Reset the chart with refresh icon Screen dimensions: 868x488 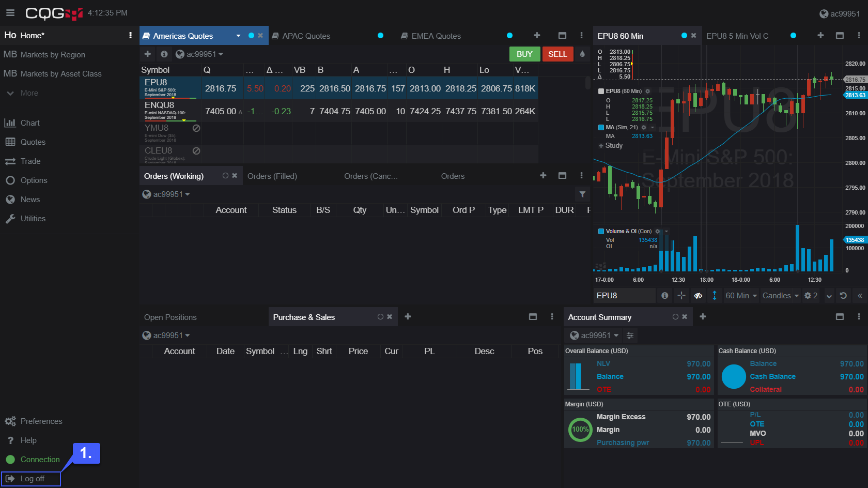pyautogui.click(x=843, y=296)
